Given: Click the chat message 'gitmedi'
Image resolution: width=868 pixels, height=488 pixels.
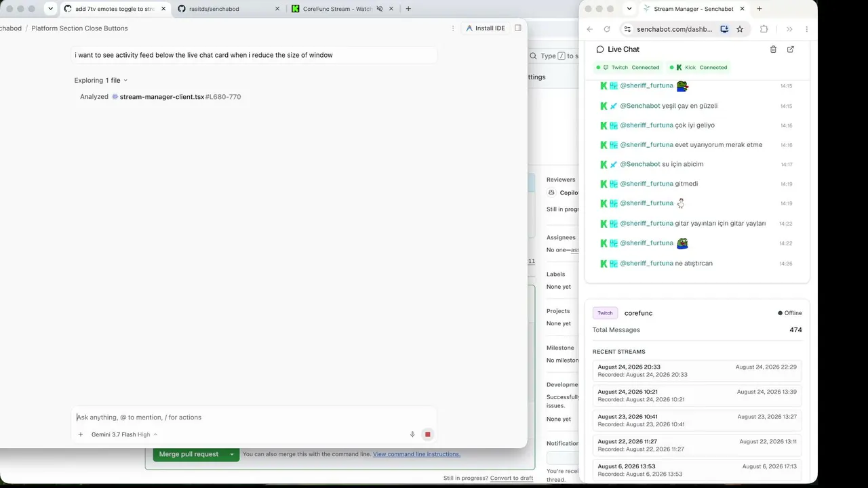Looking at the screenshot, I should pos(687,184).
